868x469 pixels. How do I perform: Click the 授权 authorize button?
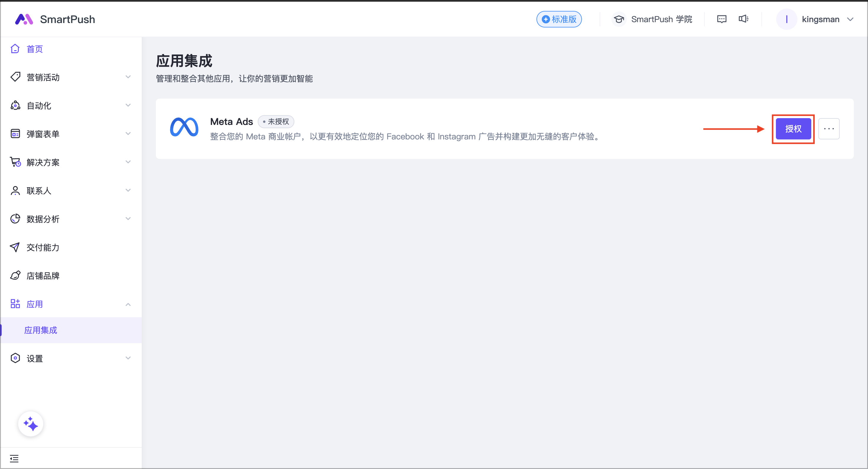793,129
